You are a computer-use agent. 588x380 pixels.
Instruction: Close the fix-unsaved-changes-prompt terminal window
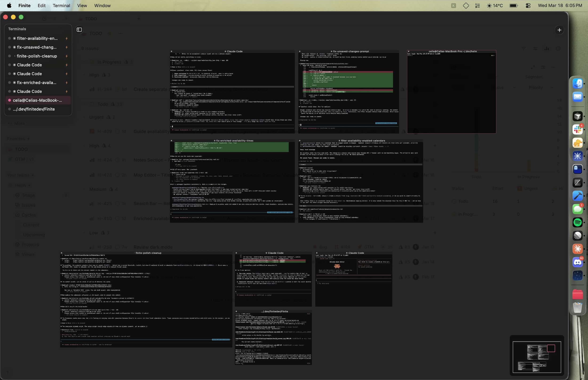tap(300, 51)
